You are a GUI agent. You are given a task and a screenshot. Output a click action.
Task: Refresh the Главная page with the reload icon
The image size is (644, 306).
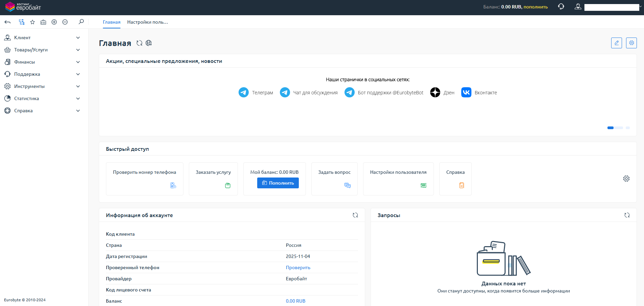(139, 43)
